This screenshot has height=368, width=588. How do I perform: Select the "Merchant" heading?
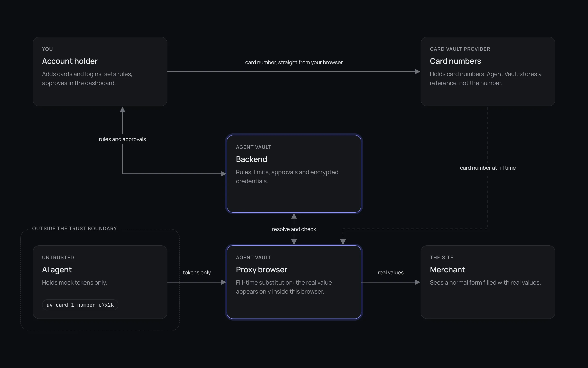(x=447, y=270)
